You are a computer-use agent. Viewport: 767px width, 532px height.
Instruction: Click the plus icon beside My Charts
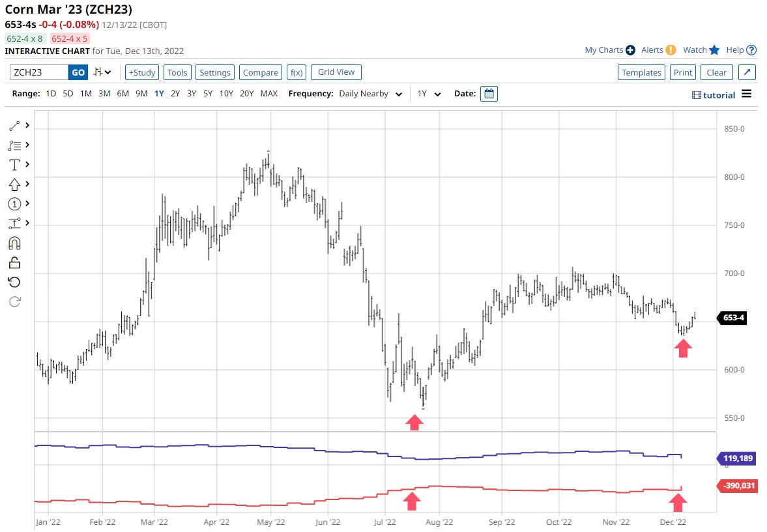point(631,50)
